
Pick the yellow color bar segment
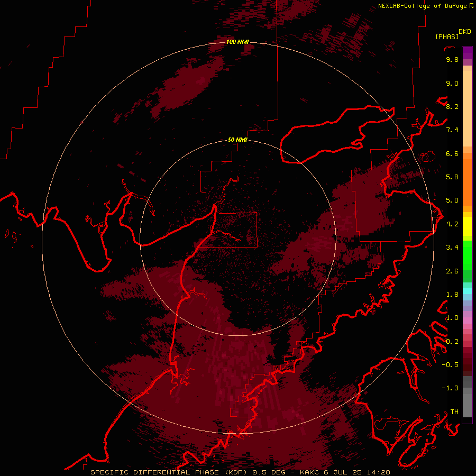pyautogui.click(x=467, y=226)
